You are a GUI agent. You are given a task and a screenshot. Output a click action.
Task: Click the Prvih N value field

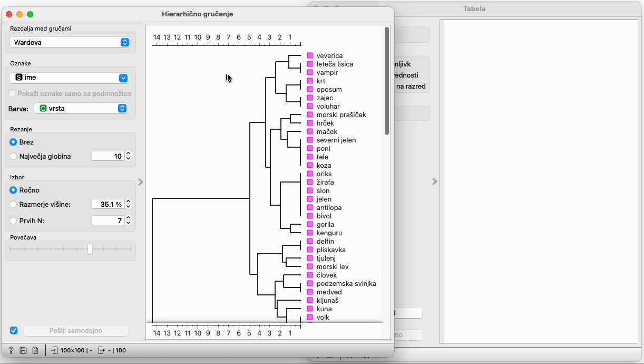(x=108, y=221)
